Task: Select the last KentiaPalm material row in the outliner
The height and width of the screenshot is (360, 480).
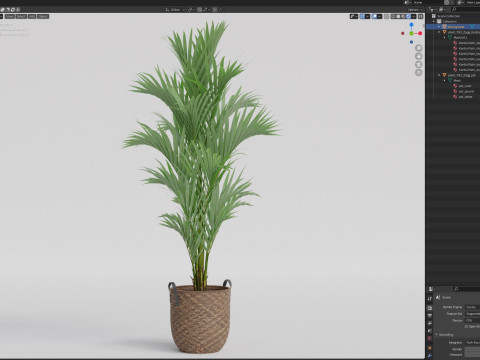Action: click(x=453, y=70)
